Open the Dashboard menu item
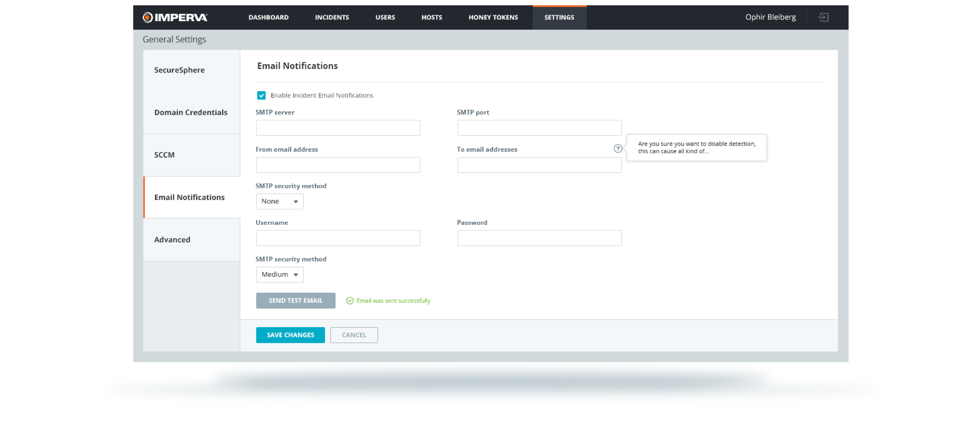This screenshot has height=436, width=980. (x=268, y=17)
